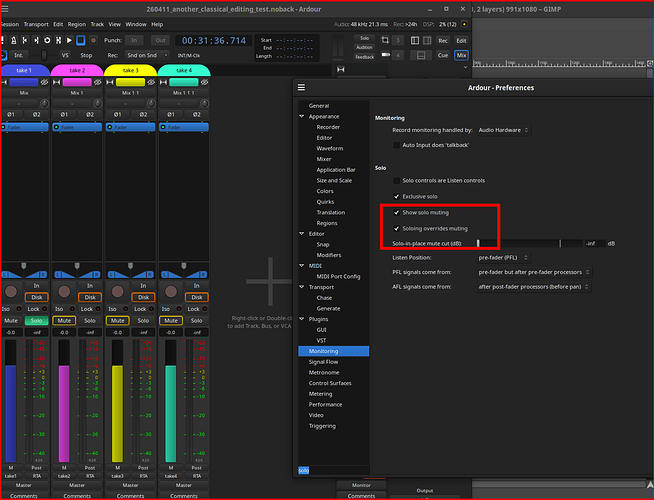Click the record-arm circle on the take 3 strip
The height and width of the screenshot is (500, 654).
(118, 291)
